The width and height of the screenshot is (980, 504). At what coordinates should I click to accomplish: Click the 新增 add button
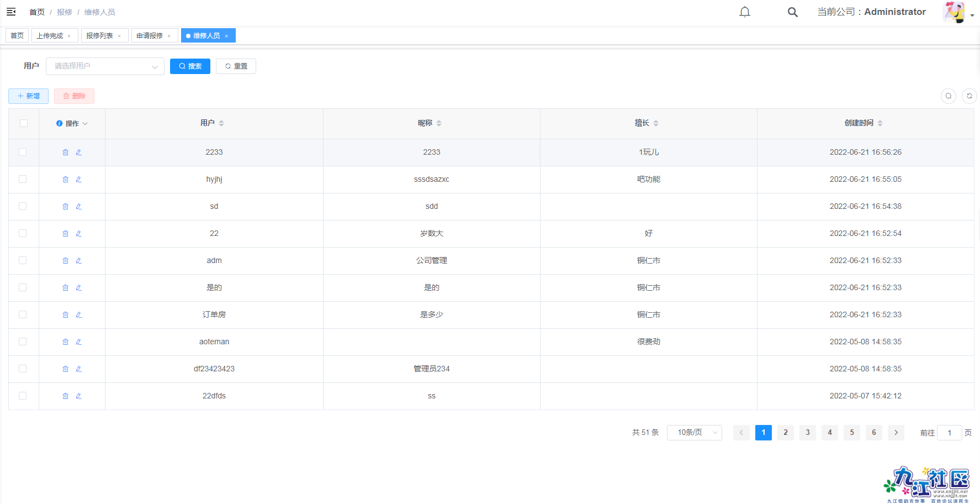click(28, 96)
